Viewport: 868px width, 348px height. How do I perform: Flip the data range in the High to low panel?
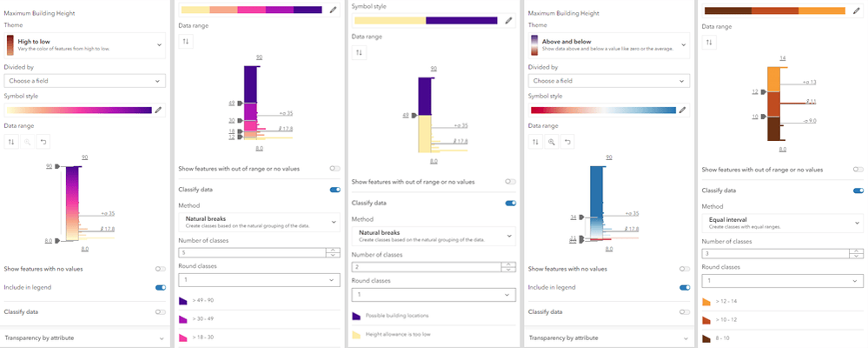11,141
